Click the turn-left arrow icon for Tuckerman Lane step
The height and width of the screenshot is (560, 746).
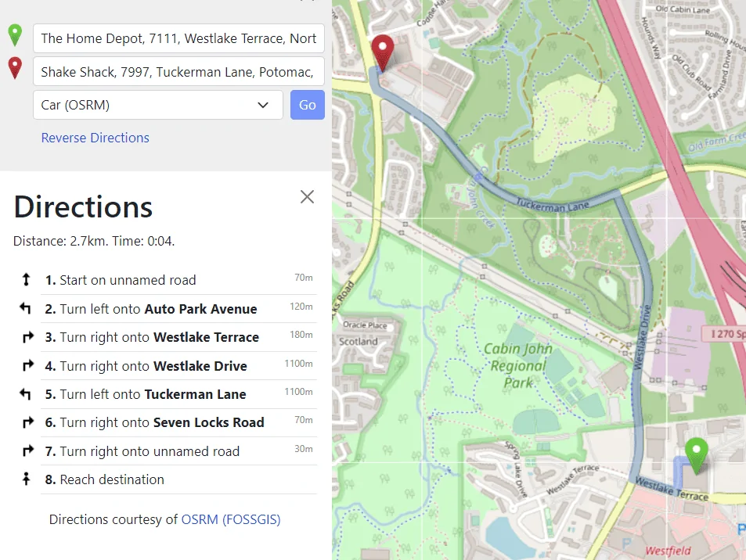[x=25, y=393]
